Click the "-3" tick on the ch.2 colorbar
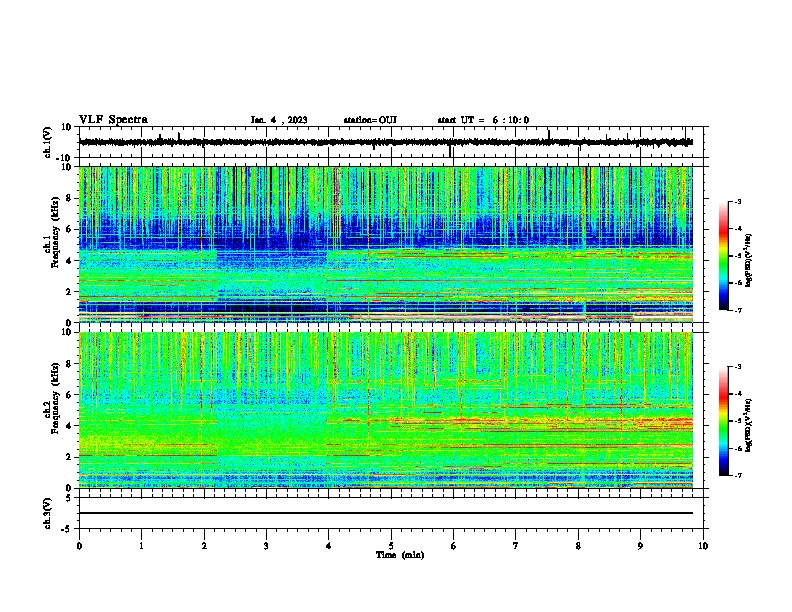Viewport: 792px width, 612px height. 737,367
